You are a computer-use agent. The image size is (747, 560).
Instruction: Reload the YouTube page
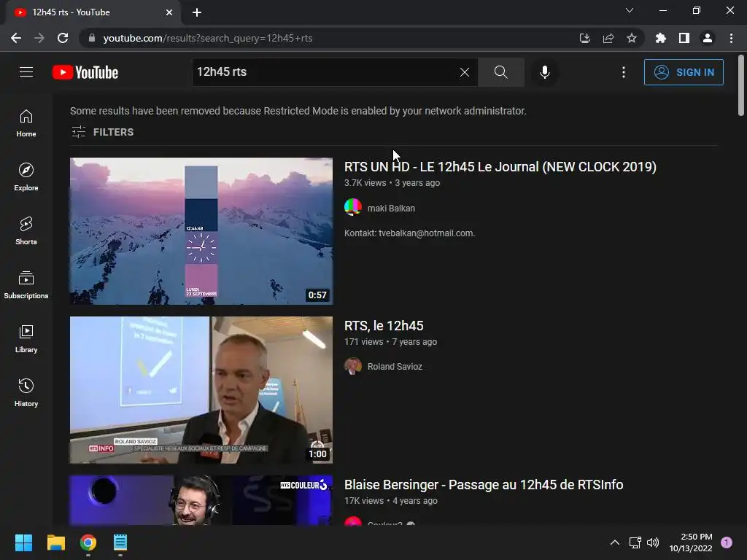[x=63, y=38]
